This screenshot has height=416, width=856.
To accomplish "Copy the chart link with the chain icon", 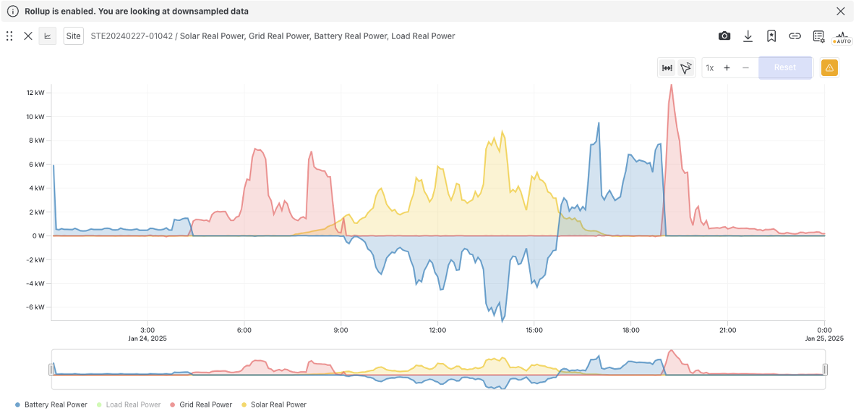I will click(x=795, y=36).
